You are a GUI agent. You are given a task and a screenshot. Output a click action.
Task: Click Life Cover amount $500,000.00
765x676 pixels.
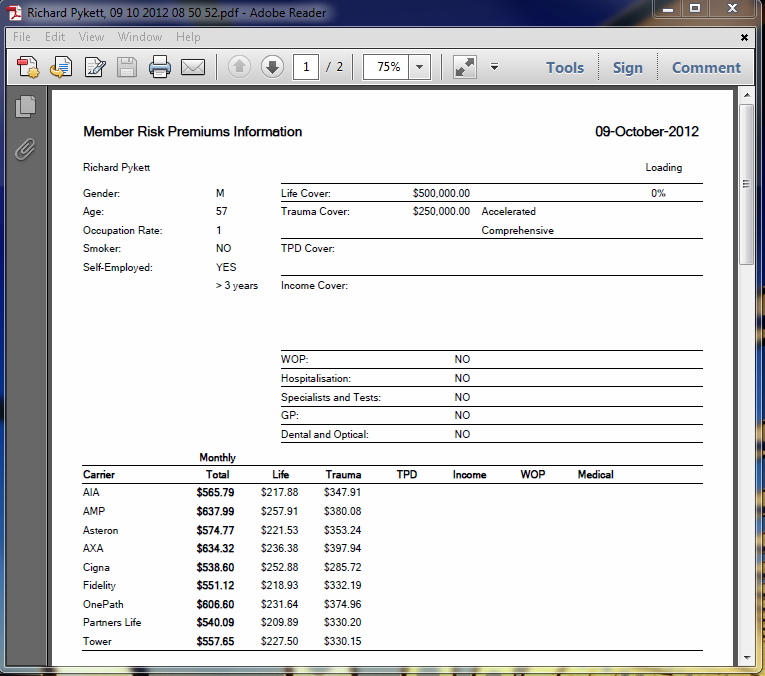click(x=441, y=193)
